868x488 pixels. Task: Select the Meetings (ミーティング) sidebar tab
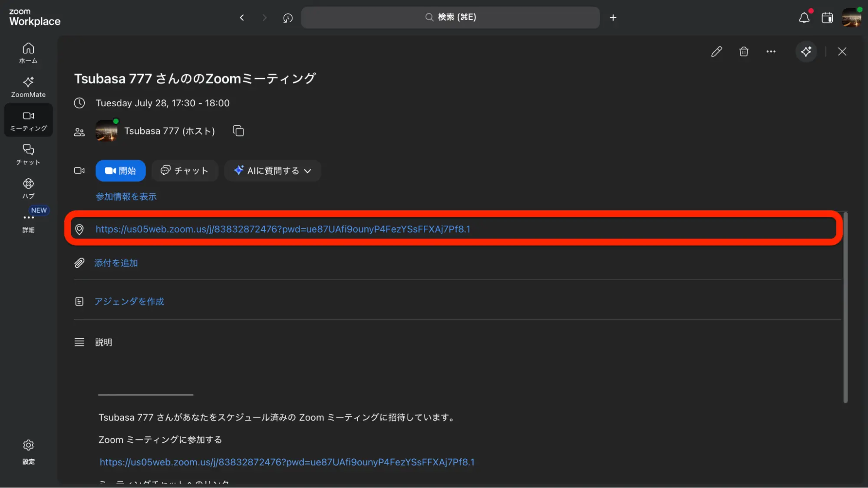(28, 121)
